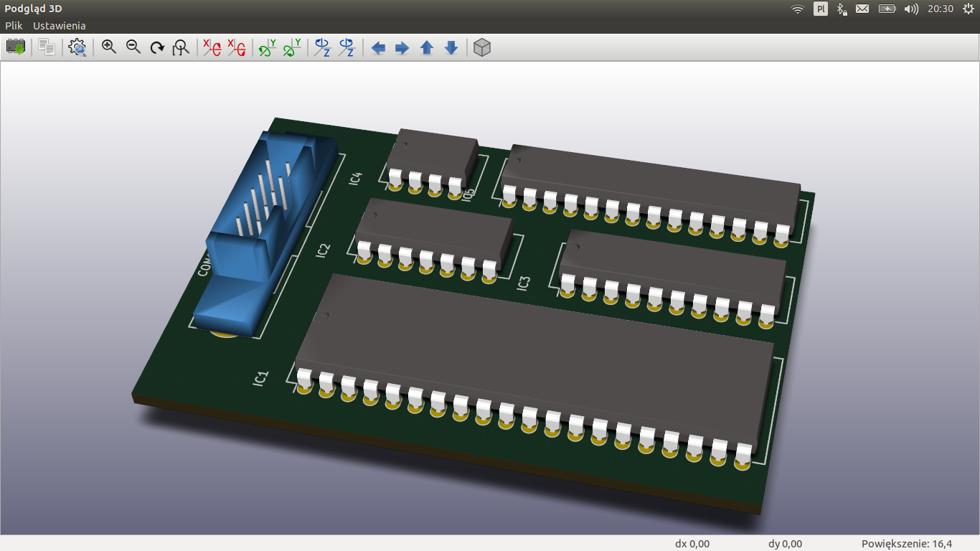Fit board in view with zoom-fit icon

(x=182, y=48)
